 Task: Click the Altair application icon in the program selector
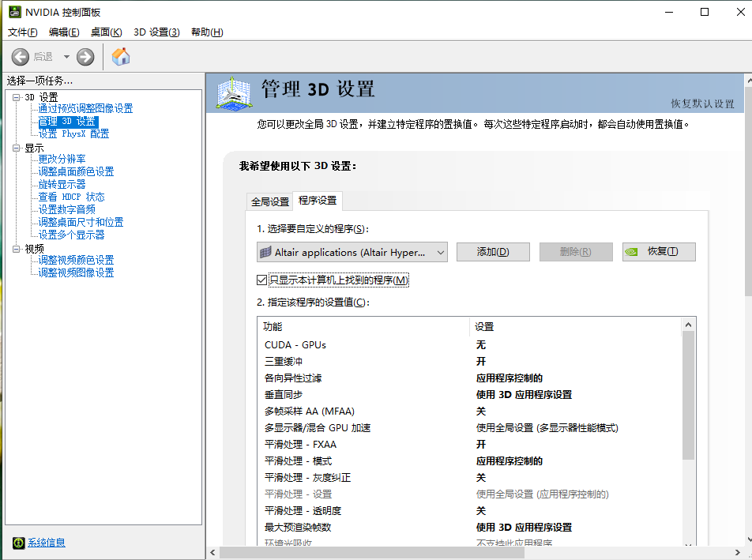tap(266, 251)
